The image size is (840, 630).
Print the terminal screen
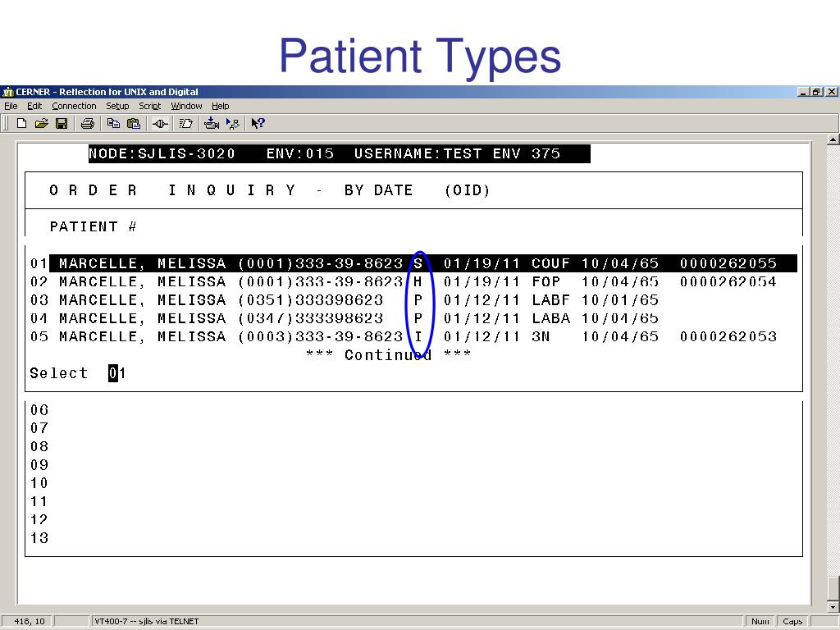pyautogui.click(x=87, y=124)
